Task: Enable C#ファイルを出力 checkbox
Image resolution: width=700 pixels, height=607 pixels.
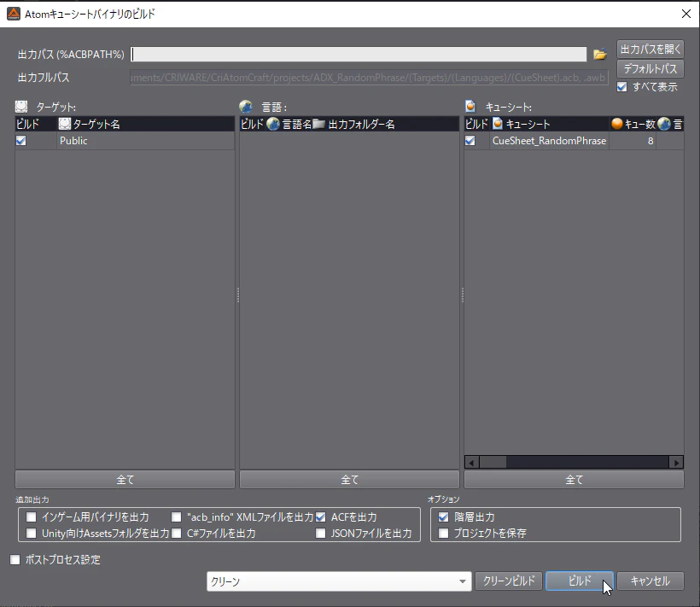Action: [x=177, y=533]
